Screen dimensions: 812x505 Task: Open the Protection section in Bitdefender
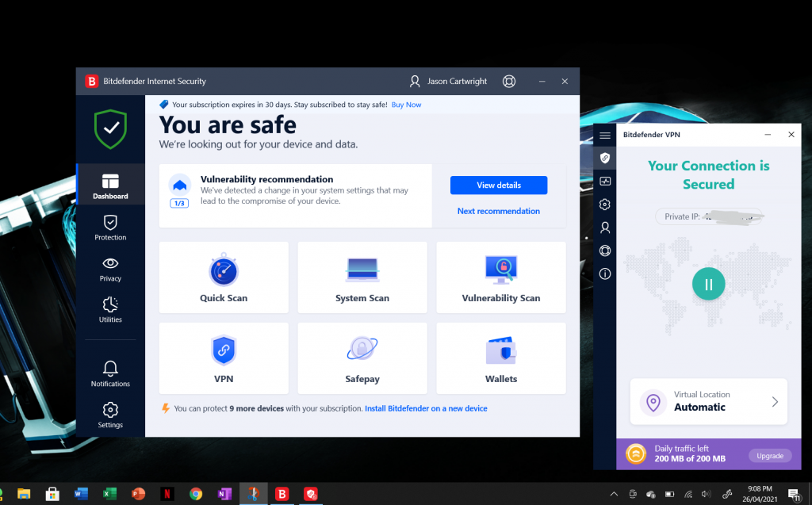point(110,228)
